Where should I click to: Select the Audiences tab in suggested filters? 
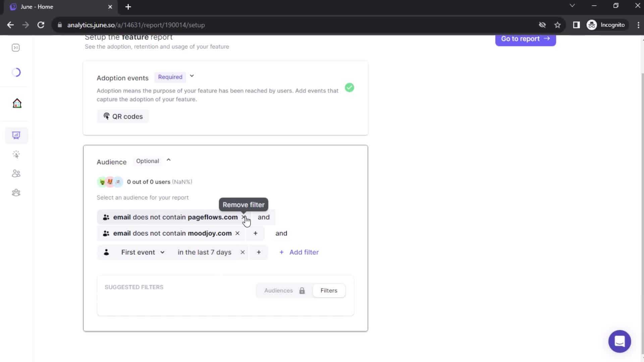coord(279,290)
